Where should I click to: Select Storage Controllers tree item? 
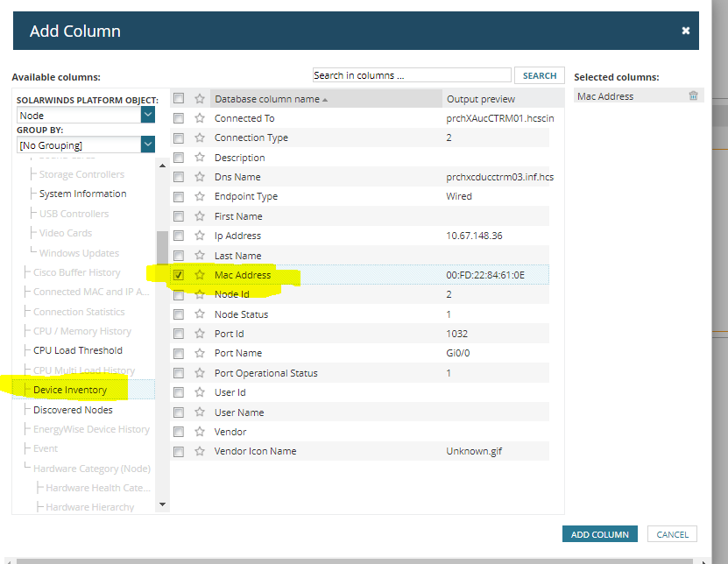[81, 174]
